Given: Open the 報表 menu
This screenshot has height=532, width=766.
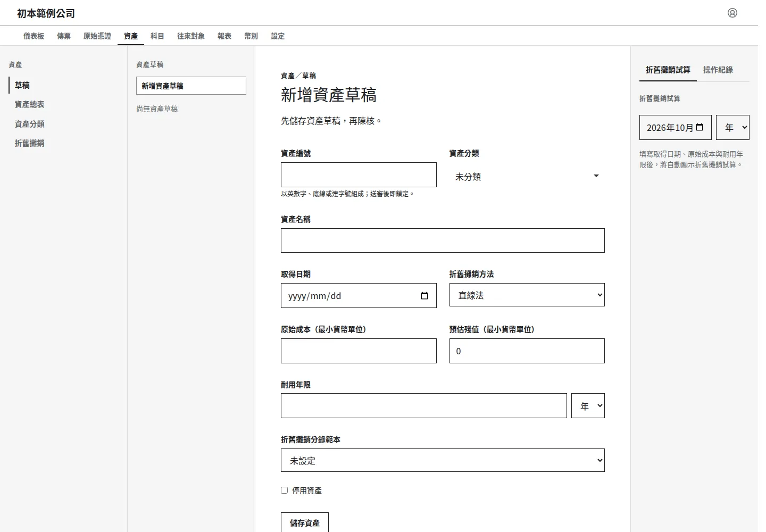Looking at the screenshot, I should [x=224, y=36].
